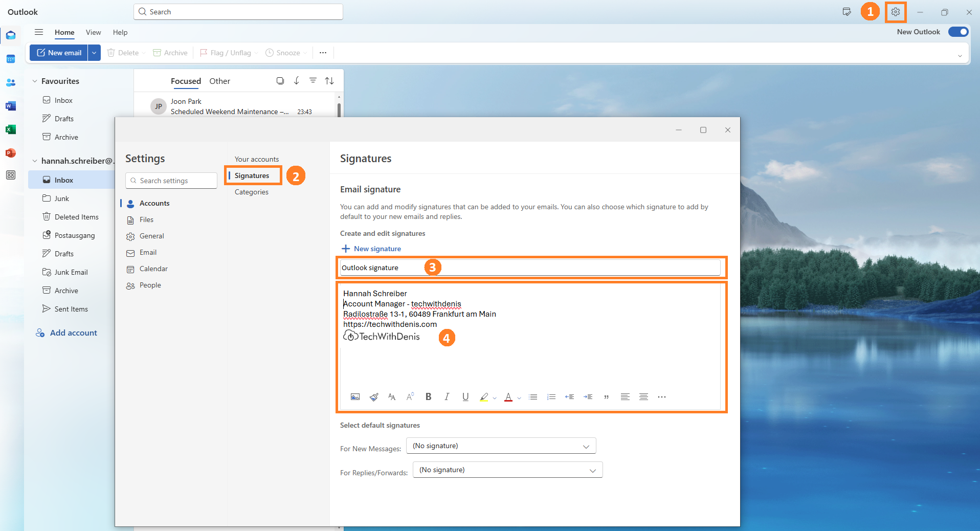The image size is (980, 531).
Task: Launch Excel from the left rail
Action: click(x=11, y=129)
